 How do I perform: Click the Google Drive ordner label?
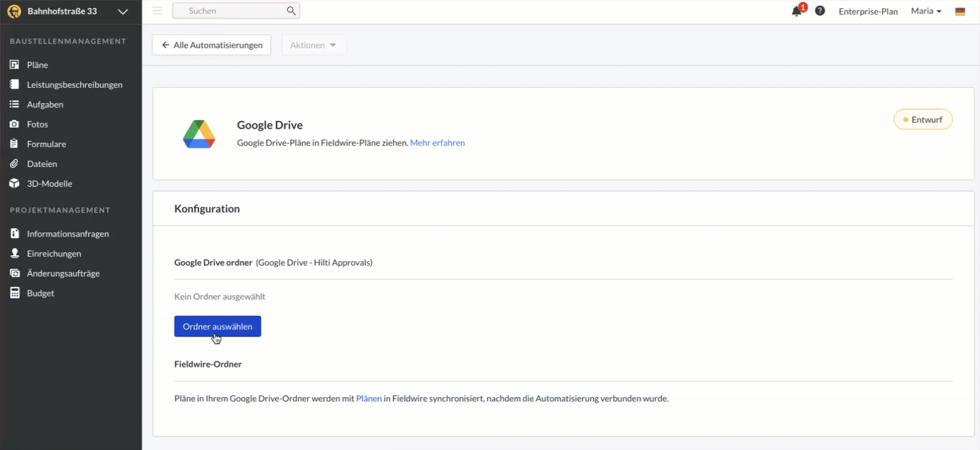coord(213,263)
